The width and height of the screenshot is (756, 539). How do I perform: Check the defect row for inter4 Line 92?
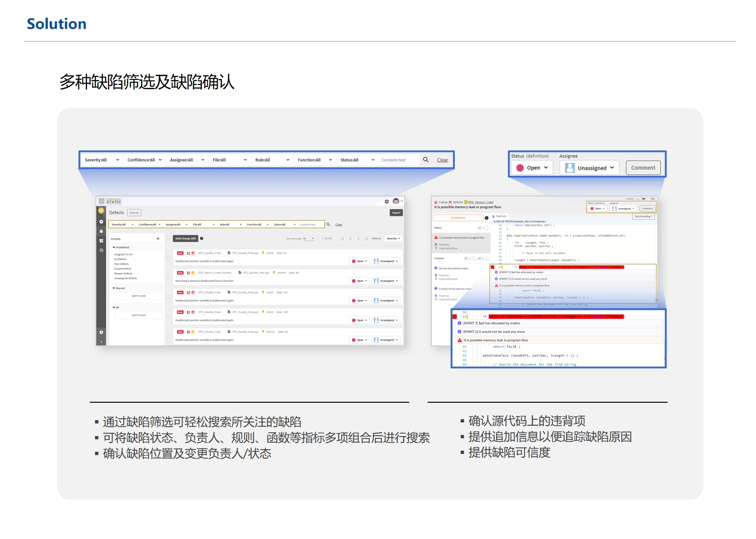pyautogui.click(x=168, y=258)
